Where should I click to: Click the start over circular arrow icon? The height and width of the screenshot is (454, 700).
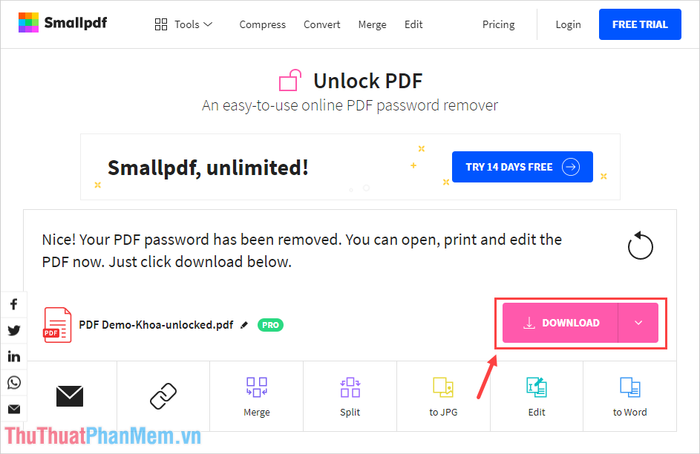pos(640,246)
